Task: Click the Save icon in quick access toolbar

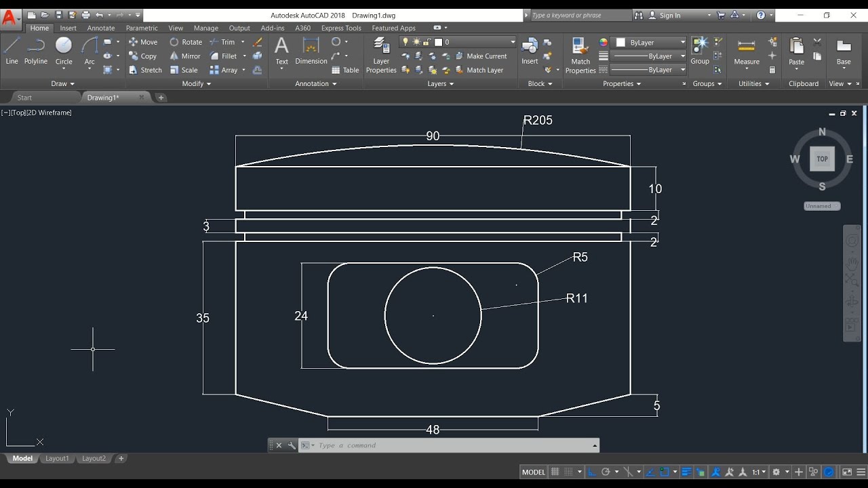Action: click(59, 15)
